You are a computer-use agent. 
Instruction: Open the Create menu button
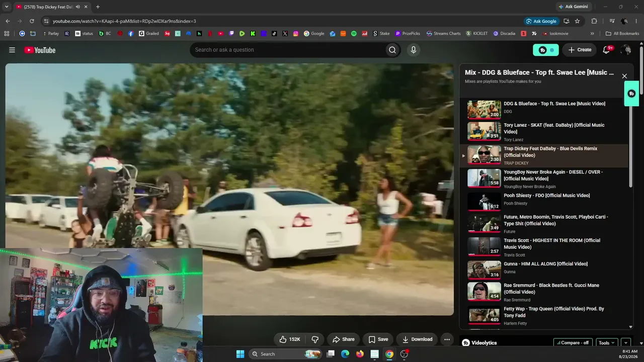(580, 50)
